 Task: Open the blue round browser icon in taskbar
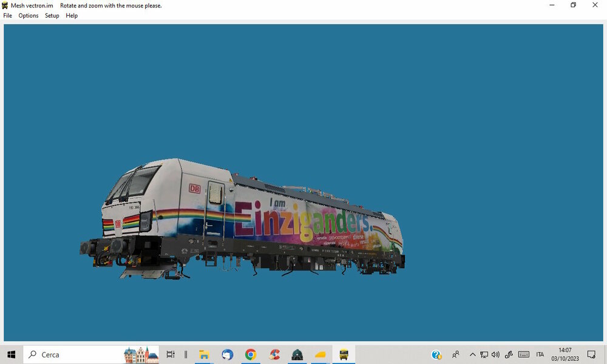(227, 354)
